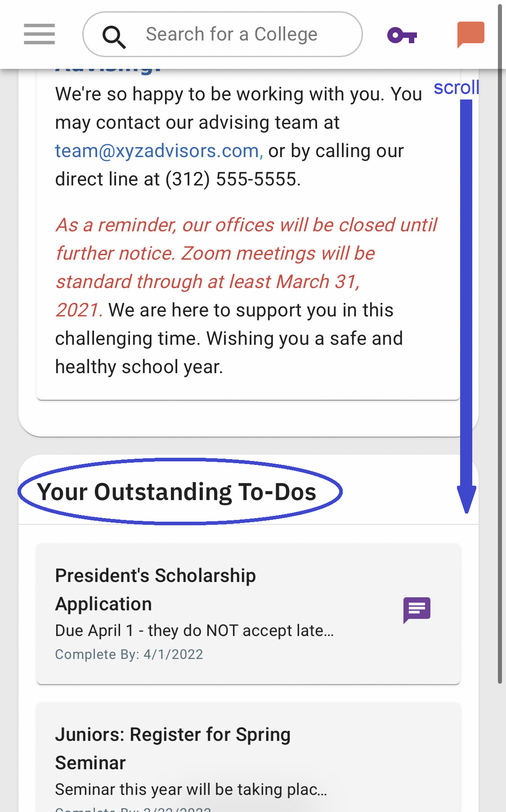
Task: Click the purple key icon
Action: click(402, 35)
